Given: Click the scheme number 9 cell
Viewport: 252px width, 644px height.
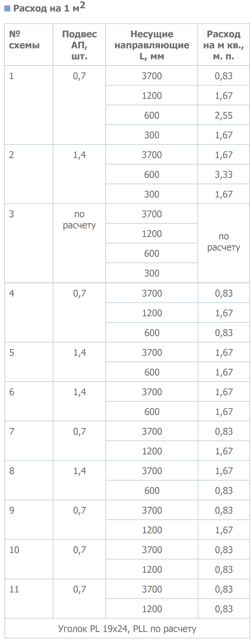Looking at the screenshot, I should click(29, 520).
